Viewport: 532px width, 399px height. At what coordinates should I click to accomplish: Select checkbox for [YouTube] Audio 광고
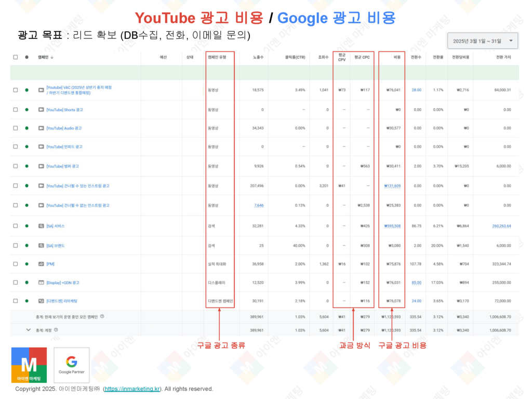16,128
